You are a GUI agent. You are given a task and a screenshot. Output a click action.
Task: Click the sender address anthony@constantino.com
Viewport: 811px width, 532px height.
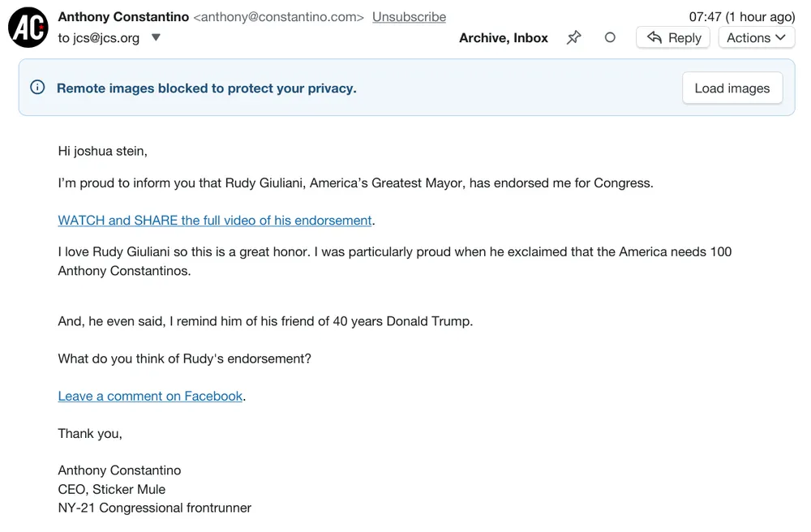[x=278, y=17]
